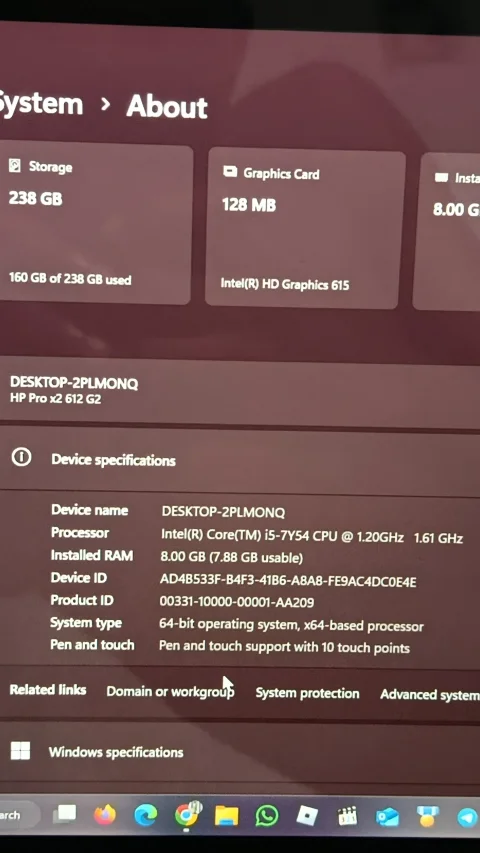
Task: Open Domain or workgroup link
Action: click(170, 692)
